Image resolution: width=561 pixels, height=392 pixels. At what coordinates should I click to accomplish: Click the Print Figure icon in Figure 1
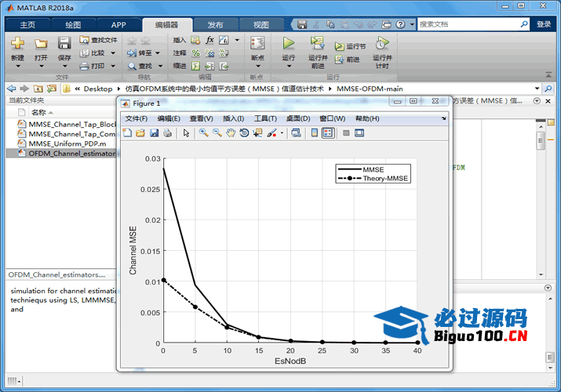(x=167, y=133)
